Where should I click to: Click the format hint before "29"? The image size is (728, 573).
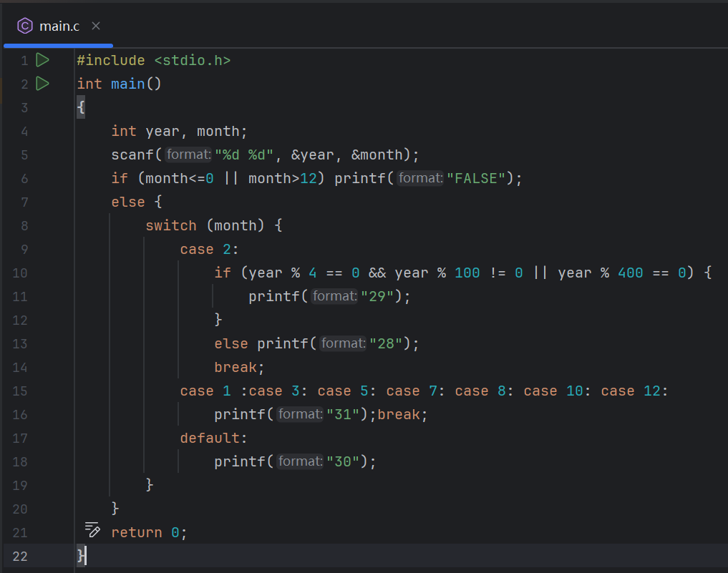coord(334,296)
